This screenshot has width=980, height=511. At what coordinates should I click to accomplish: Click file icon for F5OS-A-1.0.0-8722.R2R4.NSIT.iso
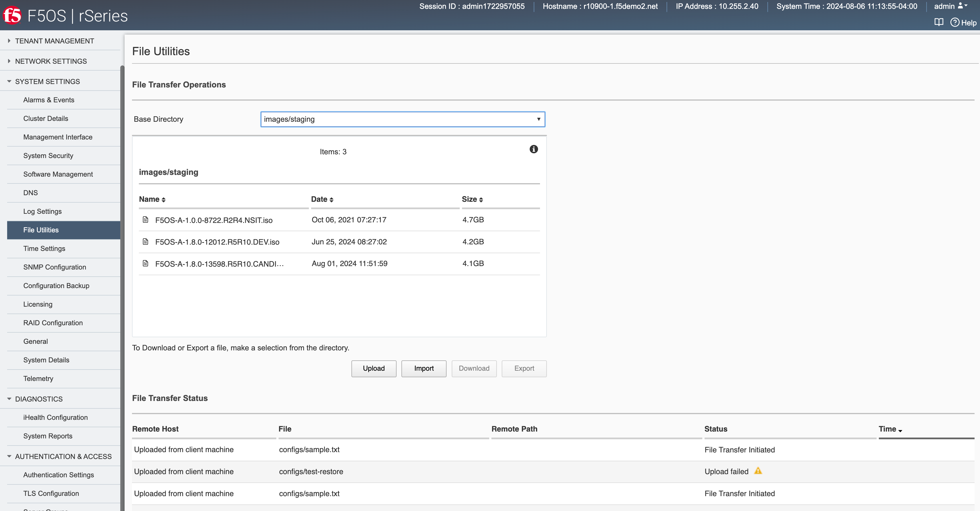coord(145,219)
